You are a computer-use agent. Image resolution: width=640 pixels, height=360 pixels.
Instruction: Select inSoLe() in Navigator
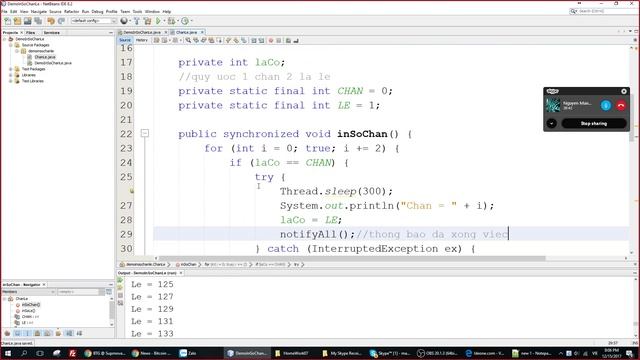[x=28, y=311]
